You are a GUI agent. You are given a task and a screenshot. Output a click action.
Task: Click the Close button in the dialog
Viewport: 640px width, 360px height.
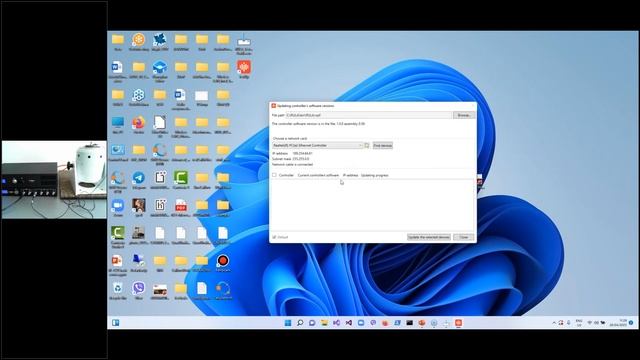(464, 237)
